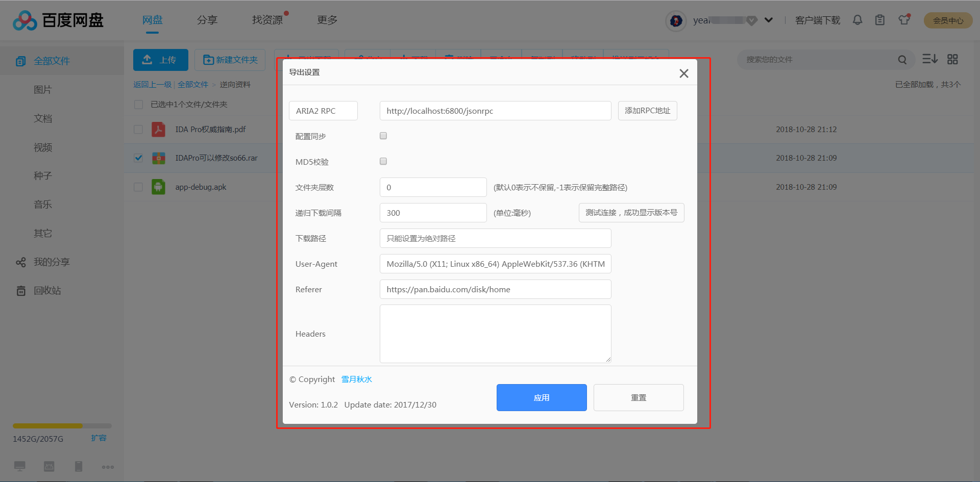Click the desktop client icon at sidebar bottom

20,466
